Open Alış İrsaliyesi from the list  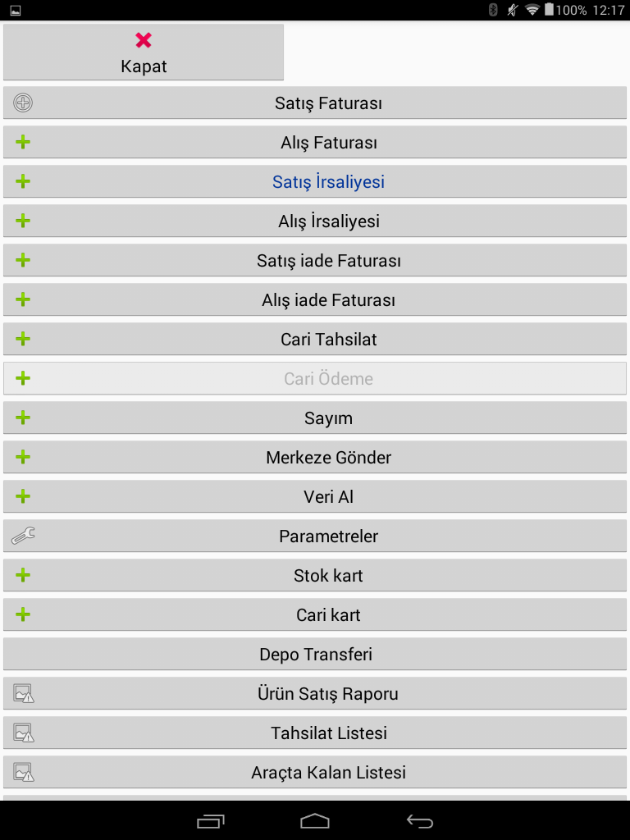click(x=328, y=221)
